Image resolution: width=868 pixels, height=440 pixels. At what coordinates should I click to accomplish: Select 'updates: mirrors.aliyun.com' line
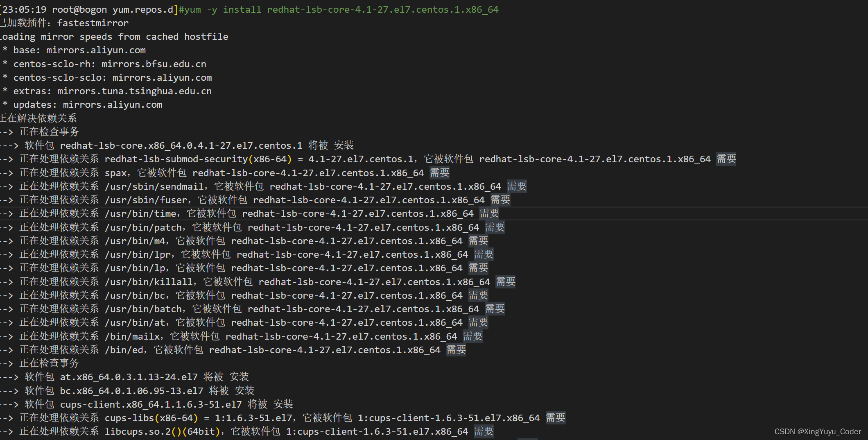[x=88, y=105]
